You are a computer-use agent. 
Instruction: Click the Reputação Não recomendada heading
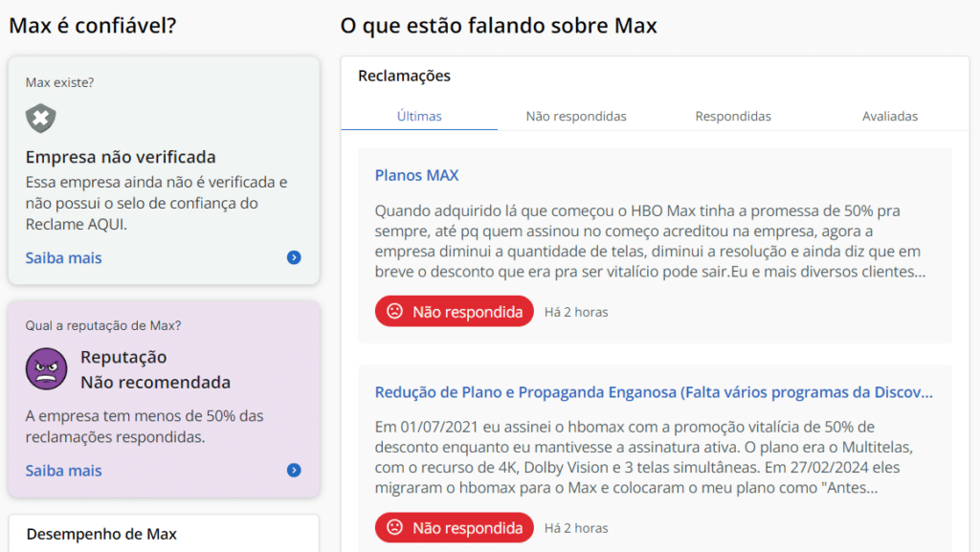click(155, 369)
